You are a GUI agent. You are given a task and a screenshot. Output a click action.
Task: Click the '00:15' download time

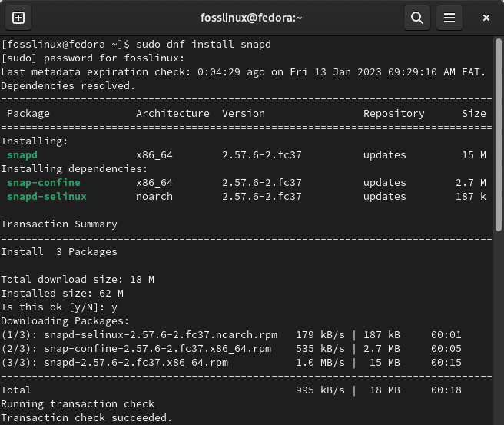[446, 362]
